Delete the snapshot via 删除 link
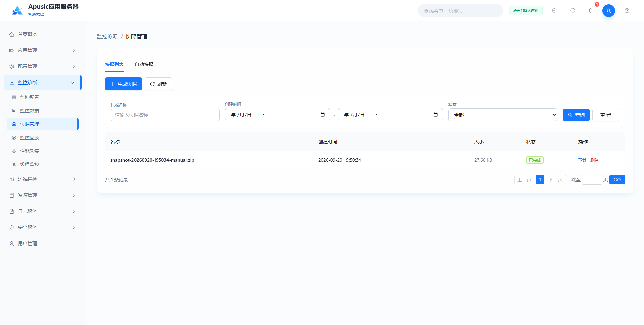Image resolution: width=644 pixels, height=325 pixels. click(x=594, y=160)
